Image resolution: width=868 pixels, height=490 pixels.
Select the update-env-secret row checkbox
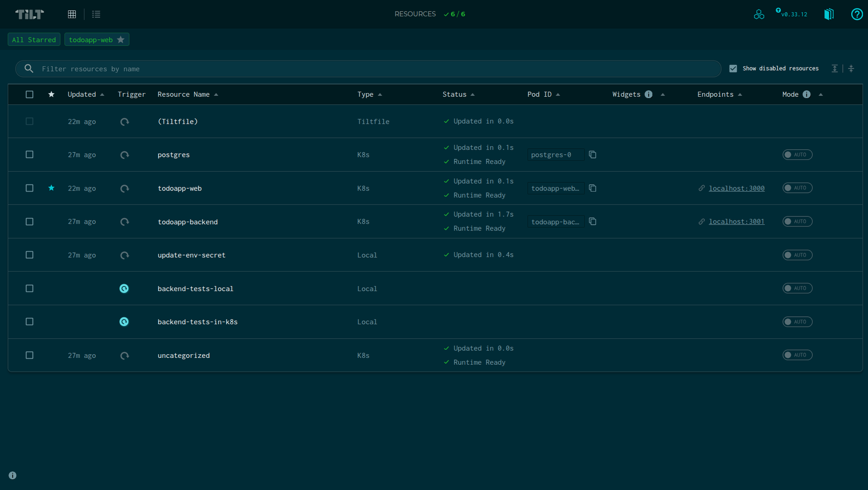(x=29, y=255)
